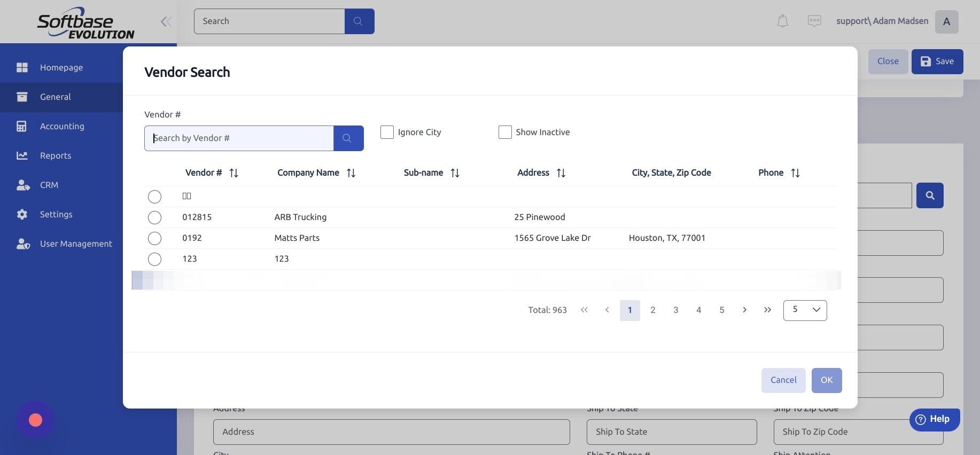Screen dimensions: 980x455
Task: Sort by Company Name column arrows
Action: [351, 173]
